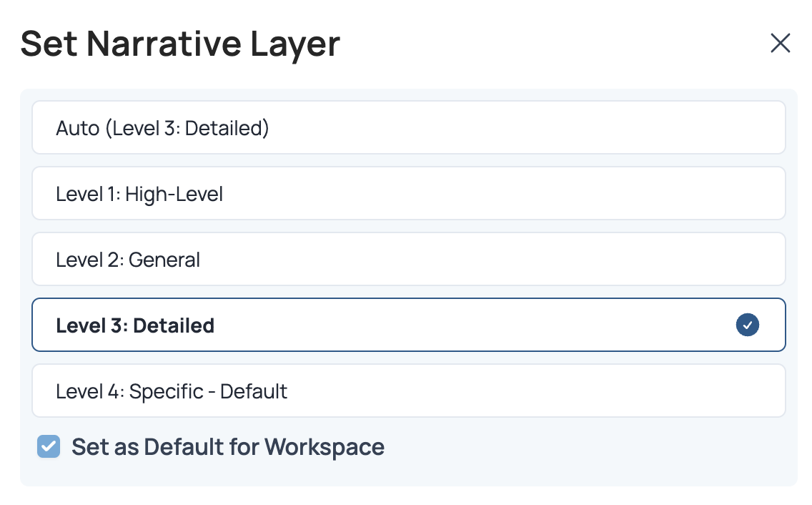Untick the Set as Default for Workspace checkbox

[x=49, y=447]
